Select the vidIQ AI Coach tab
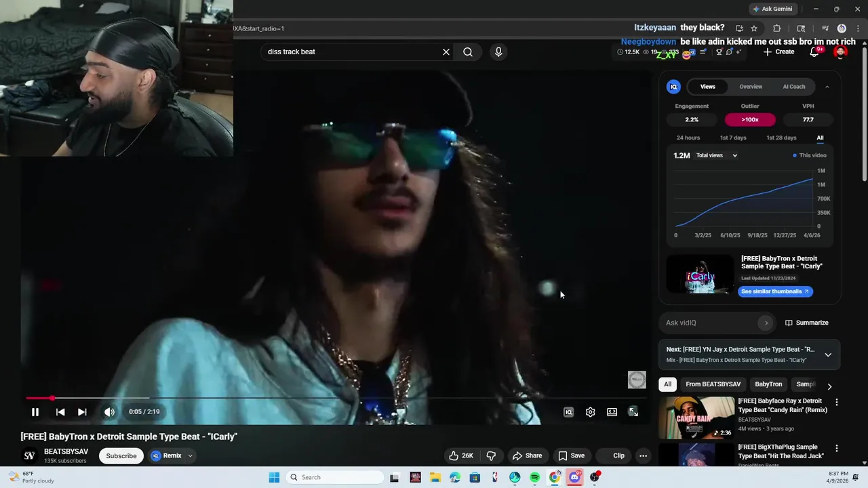868x488 pixels. (x=794, y=87)
